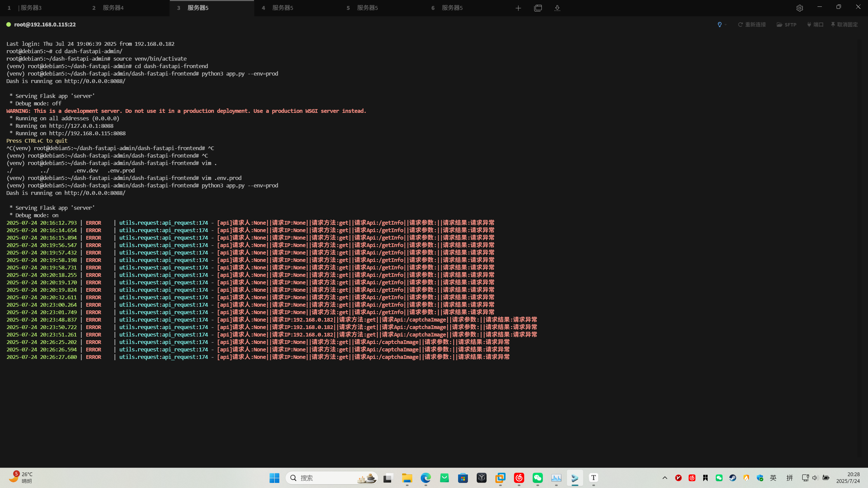Click the '* Debug mode: on' line

tap(34, 215)
